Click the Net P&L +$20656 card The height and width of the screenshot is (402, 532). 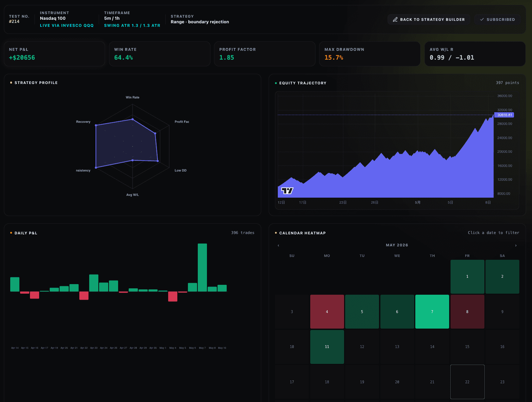pyautogui.click(x=55, y=54)
